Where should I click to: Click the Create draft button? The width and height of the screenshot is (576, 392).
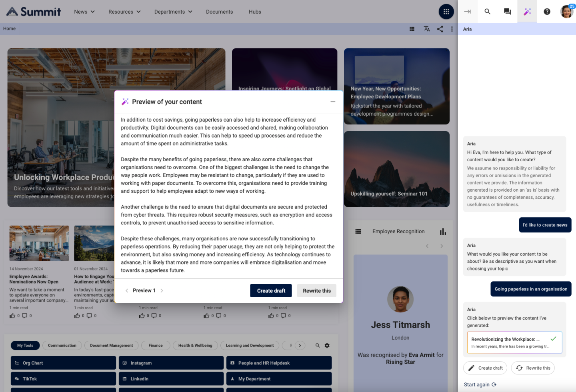[271, 290]
